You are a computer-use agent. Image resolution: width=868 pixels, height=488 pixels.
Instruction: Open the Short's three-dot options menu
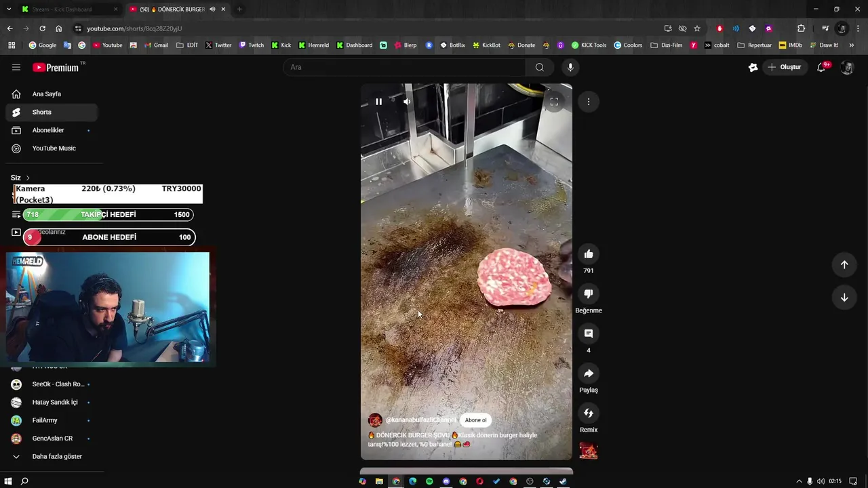589,102
